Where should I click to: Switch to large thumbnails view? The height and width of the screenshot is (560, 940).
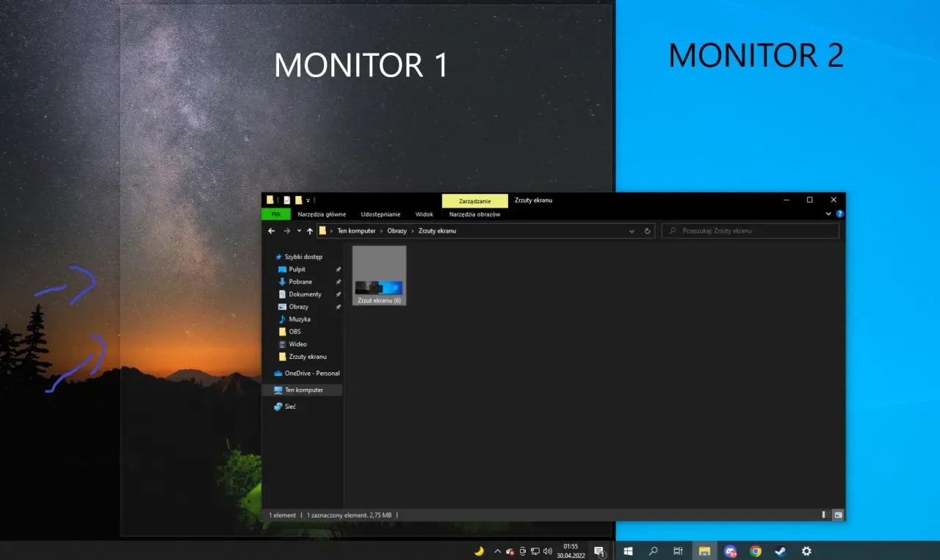(838, 515)
